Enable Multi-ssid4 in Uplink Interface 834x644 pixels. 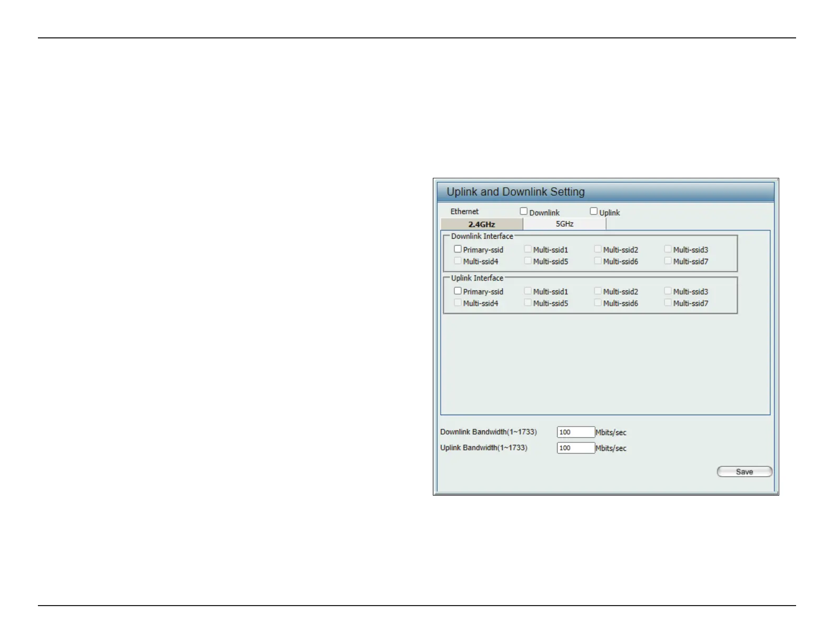tap(458, 303)
